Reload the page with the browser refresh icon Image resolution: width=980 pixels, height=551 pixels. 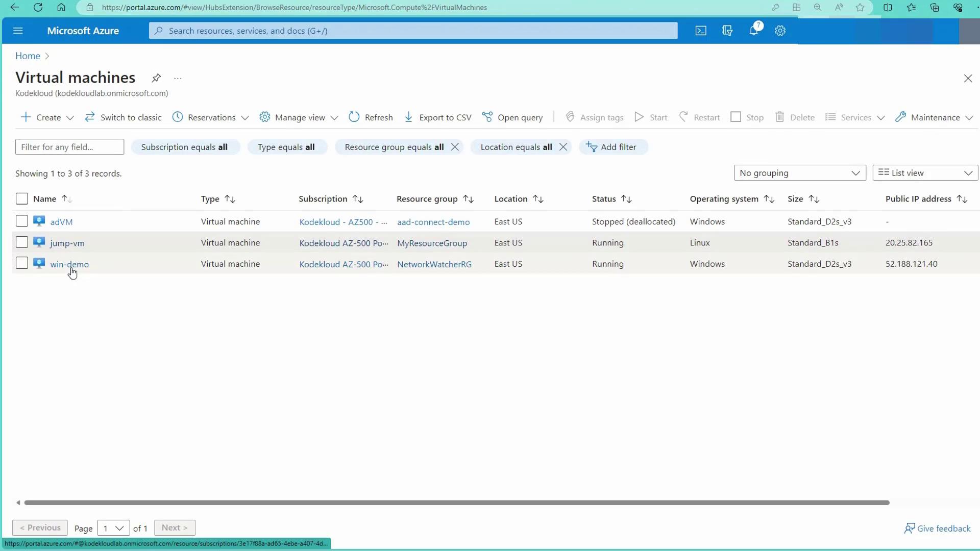[38, 7]
